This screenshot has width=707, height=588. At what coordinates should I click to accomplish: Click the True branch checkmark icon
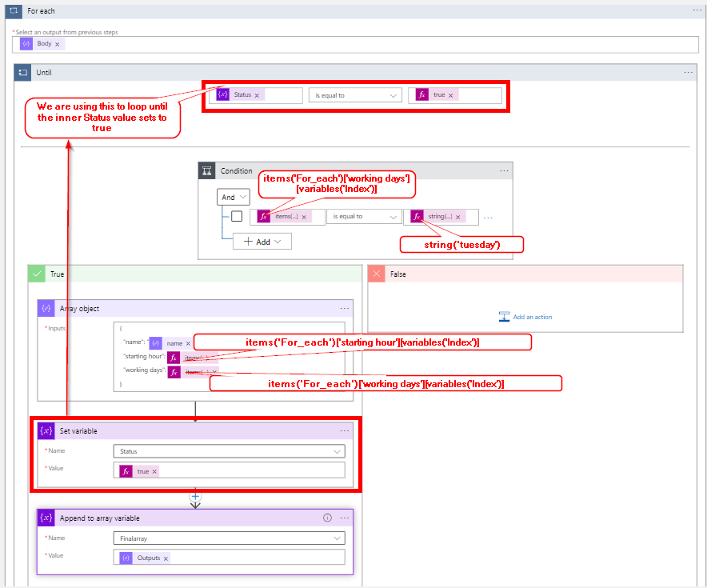click(37, 274)
